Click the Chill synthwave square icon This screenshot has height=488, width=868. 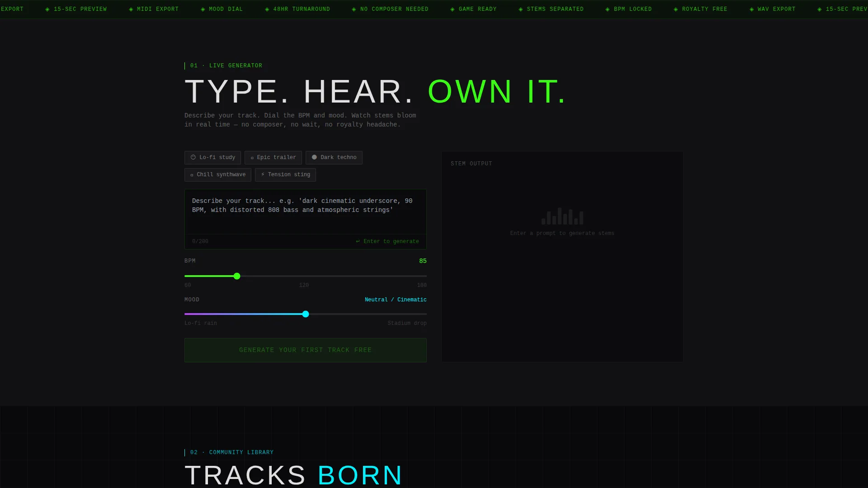(x=192, y=175)
